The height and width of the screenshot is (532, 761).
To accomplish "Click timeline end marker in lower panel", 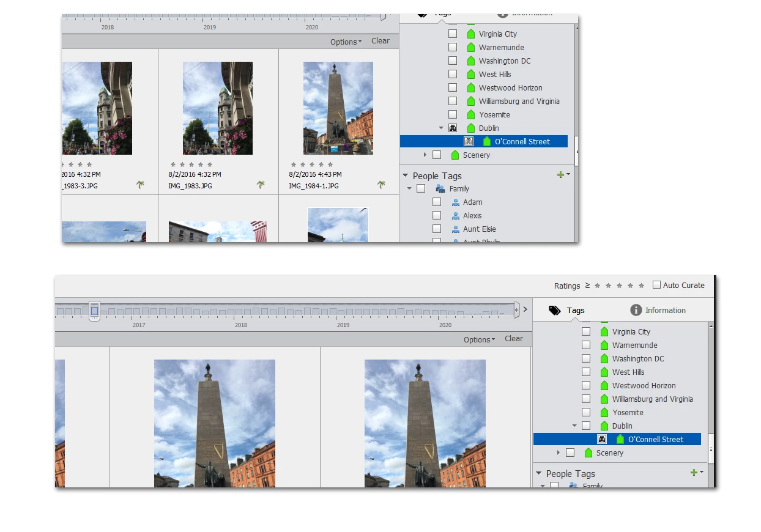I will [x=518, y=310].
